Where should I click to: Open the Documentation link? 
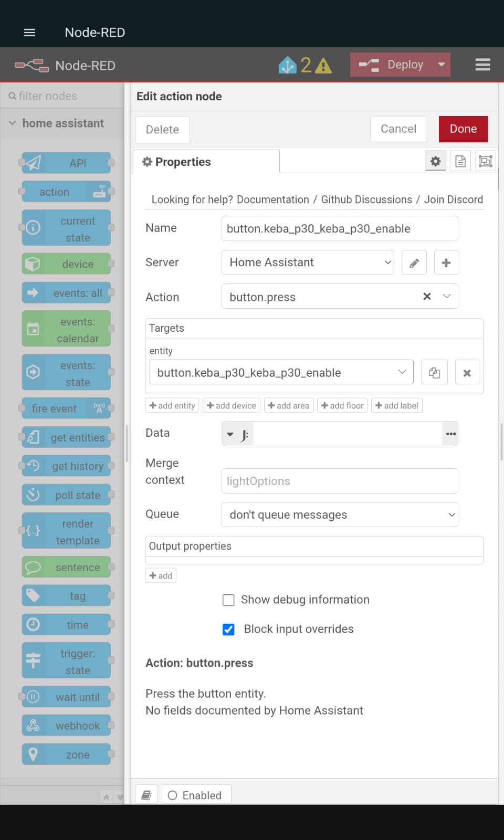coord(273,199)
